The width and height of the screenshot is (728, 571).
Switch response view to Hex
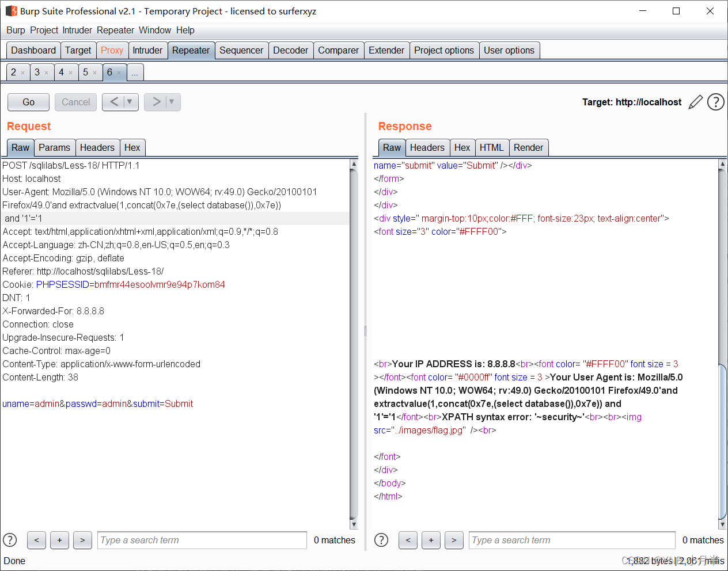click(x=462, y=147)
